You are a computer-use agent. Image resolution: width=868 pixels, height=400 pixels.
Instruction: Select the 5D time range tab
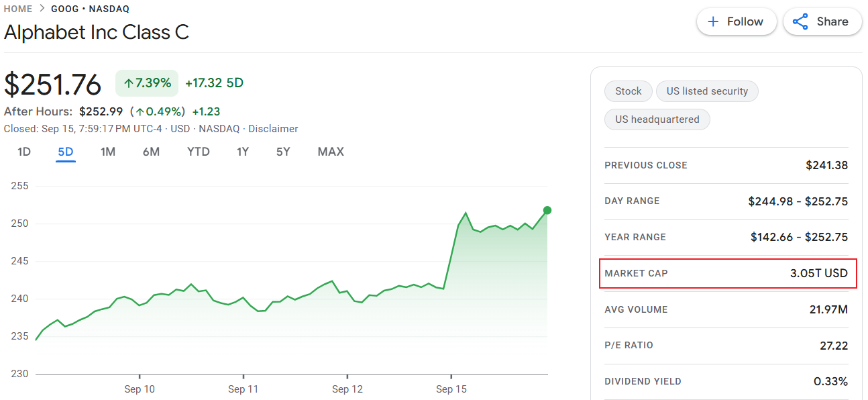pyautogui.click(x=66, y=152)
